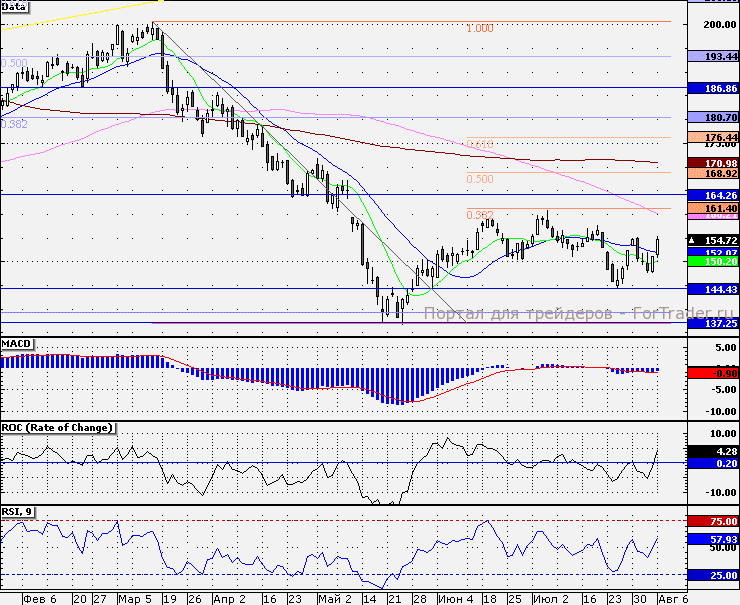Select the red 75.00 RSI level tag
This screenshot has height=605, width=740.
[720, 521]
